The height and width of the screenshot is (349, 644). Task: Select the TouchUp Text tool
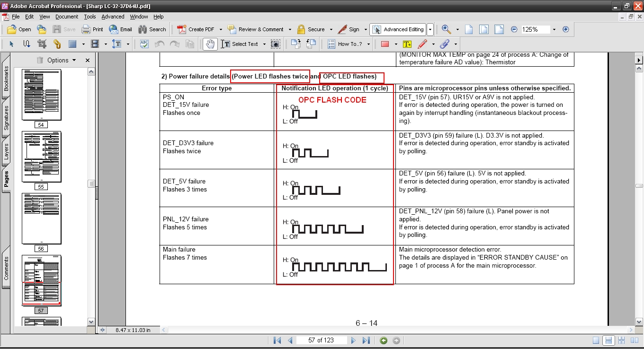click(116, 44)
